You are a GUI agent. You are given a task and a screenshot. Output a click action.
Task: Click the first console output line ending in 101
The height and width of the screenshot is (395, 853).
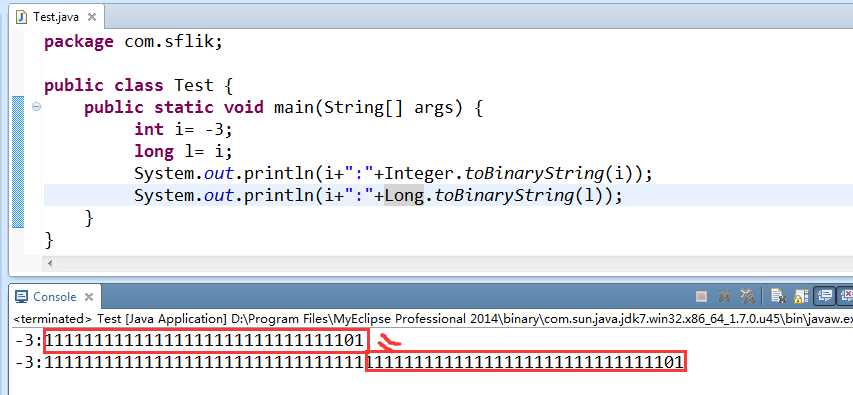(189, 341)
